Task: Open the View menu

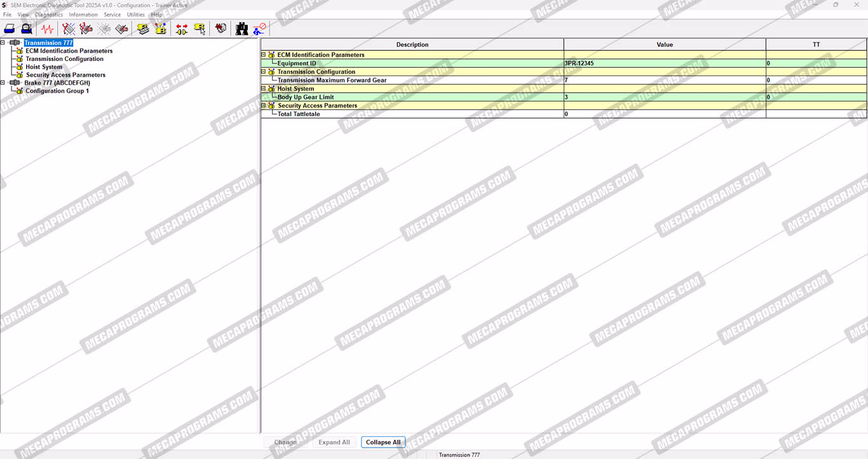Action: [24, 15]
